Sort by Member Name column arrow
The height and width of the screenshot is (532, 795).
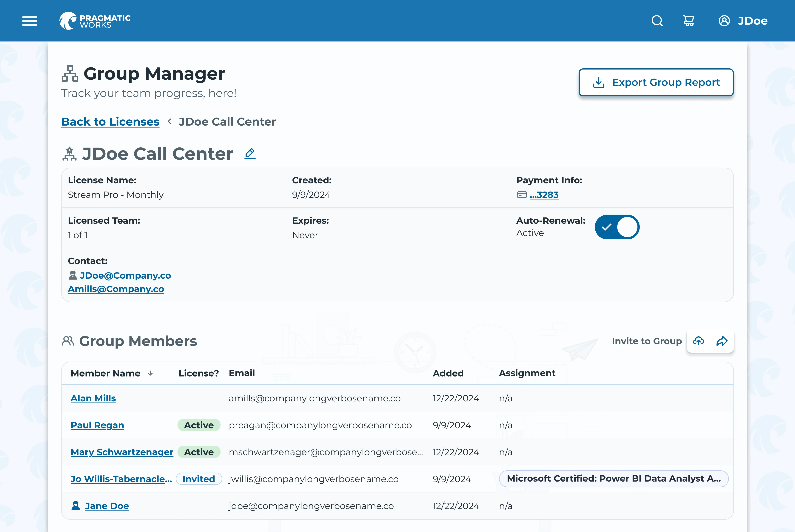[150, 373]
